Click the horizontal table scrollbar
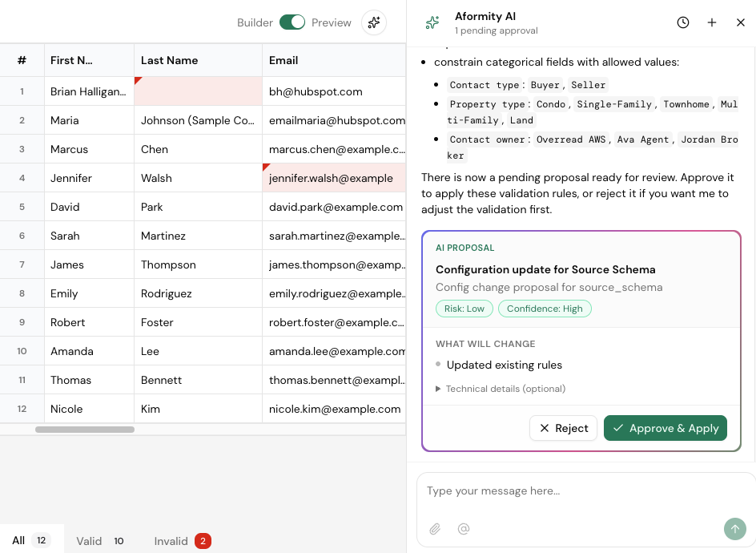The height and width of the screenshot is (553, 756). tap(85, 430)
